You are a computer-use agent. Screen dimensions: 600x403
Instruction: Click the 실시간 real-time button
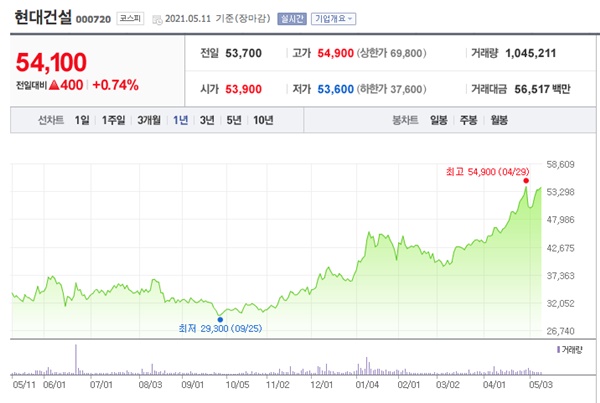(x=292, y=18)
